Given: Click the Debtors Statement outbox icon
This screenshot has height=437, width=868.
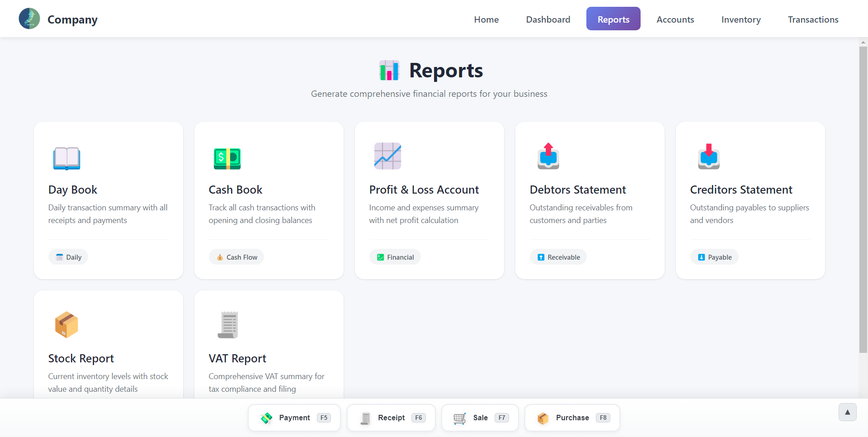Looking at the screenshot, I should click(x=548, y=157).
